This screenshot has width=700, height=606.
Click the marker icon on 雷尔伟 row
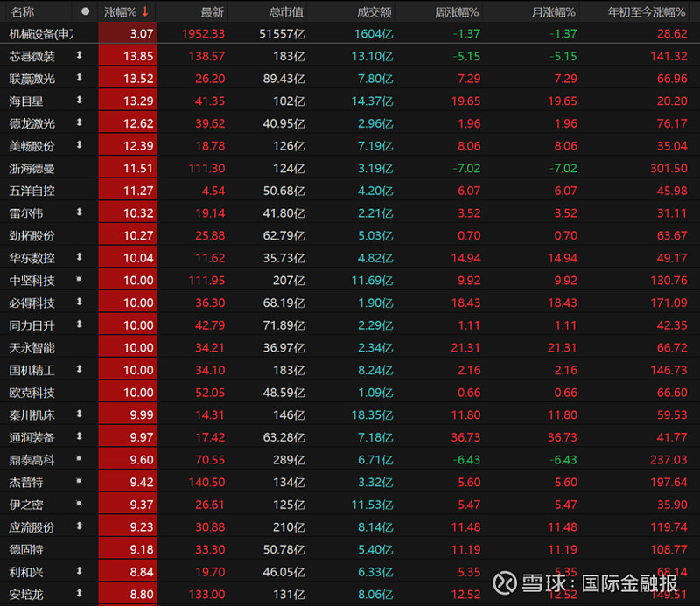(79, 212)
